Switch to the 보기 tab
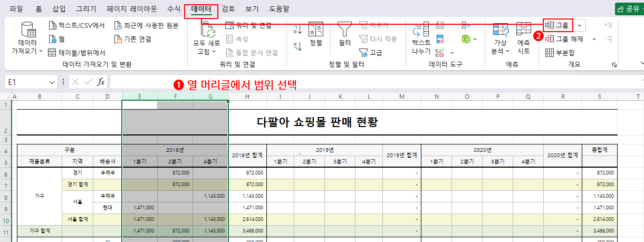 tap(252, 9)
